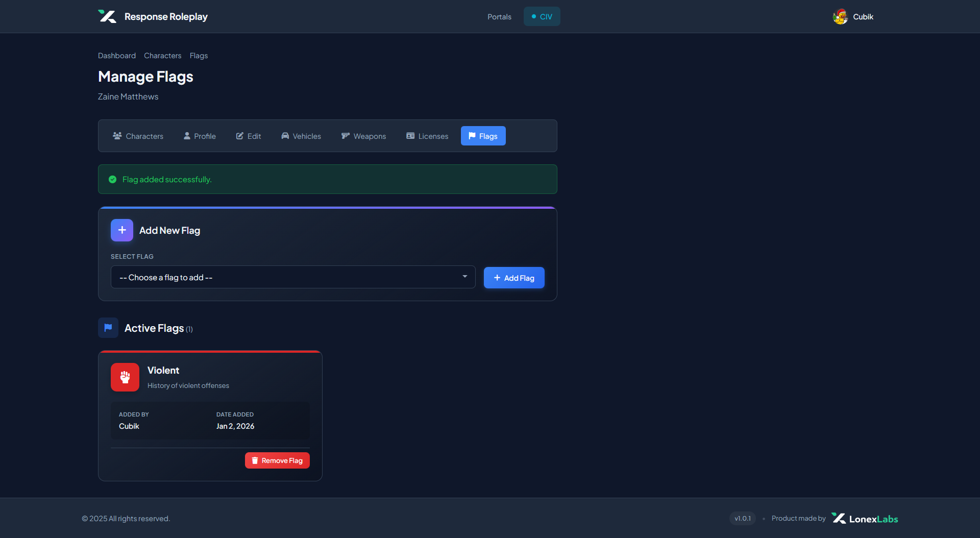The height and width of the screenshot is (538, 980).
Task: Click the Add Flag button
Action: [x=514, y=278]
